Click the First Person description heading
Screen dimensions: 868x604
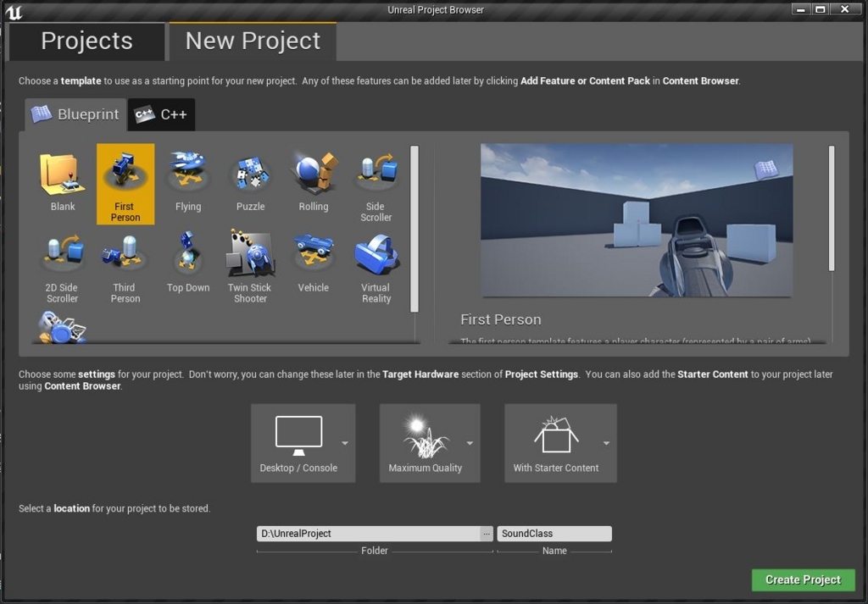(501, 319)
